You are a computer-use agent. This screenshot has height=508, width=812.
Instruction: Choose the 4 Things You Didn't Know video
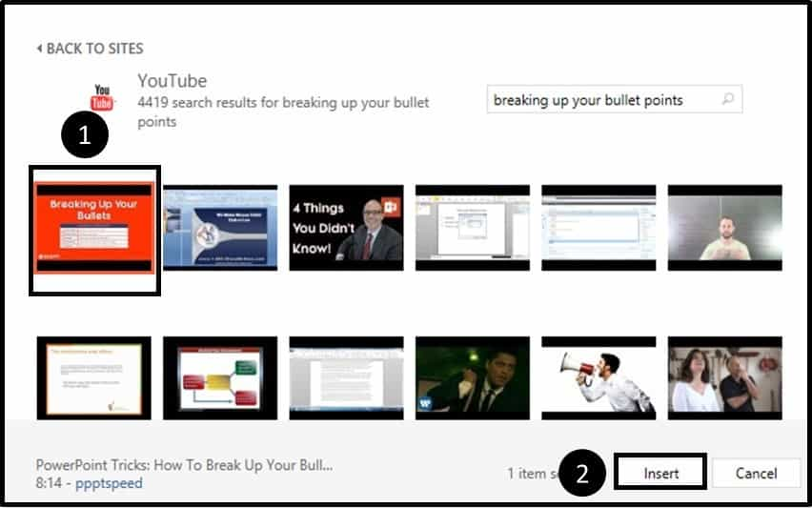tap(346, 228)
